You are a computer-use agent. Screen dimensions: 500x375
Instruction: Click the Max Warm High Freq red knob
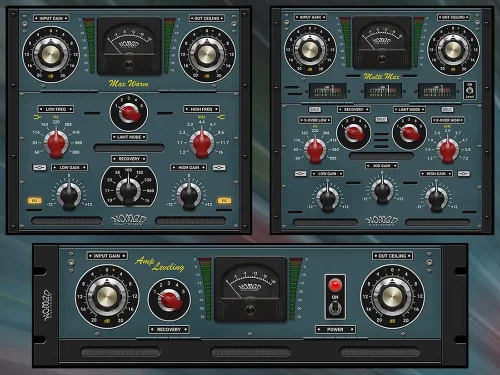coord(202,143)
